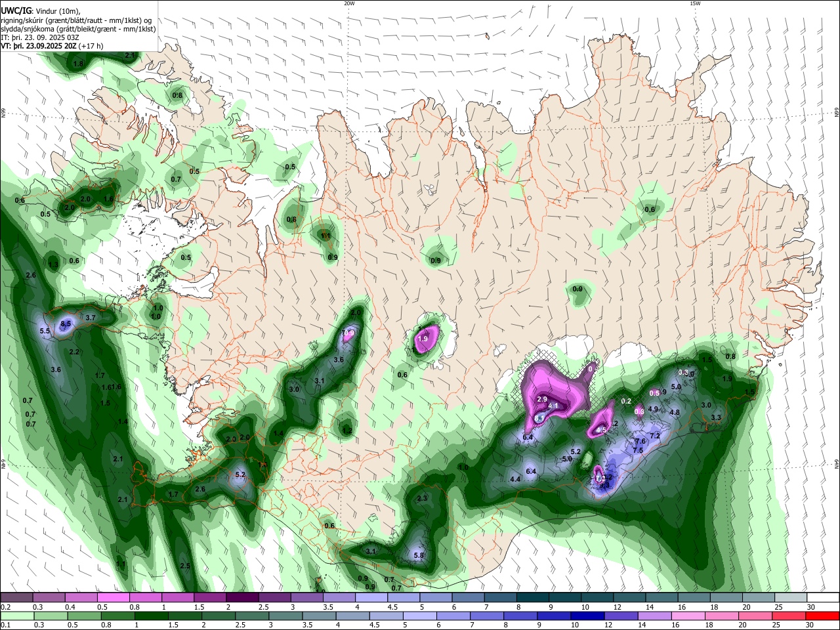Click the '3.3' precipitation value near the east coast

(716, 418)
